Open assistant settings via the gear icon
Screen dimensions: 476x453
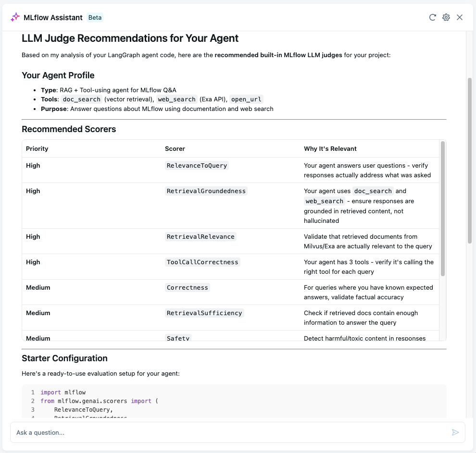[x=446, y=17]
